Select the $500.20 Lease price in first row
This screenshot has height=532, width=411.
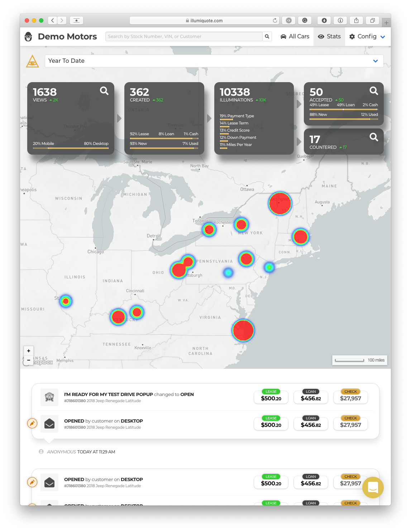coord(271,398)
